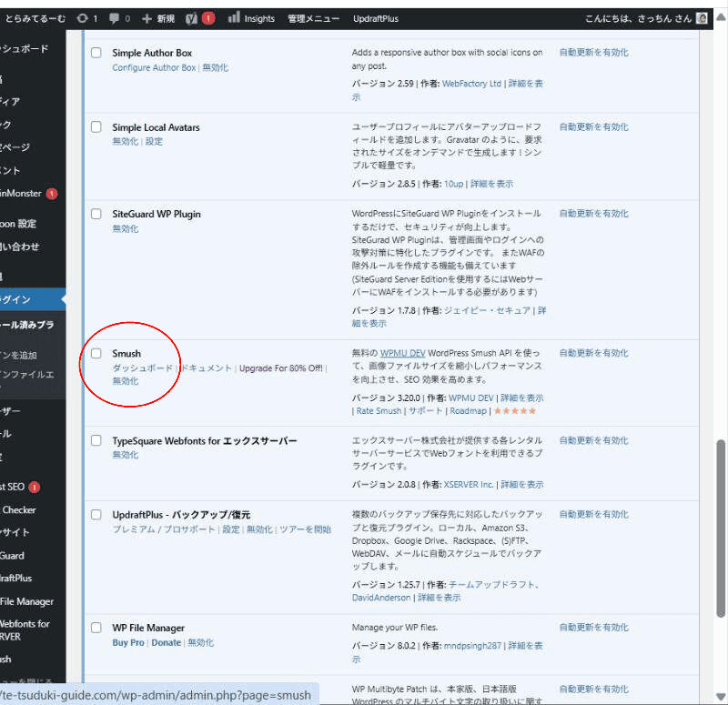
Task: Click Upgrade For 80% Off! link
Action: tap(281, 368)
